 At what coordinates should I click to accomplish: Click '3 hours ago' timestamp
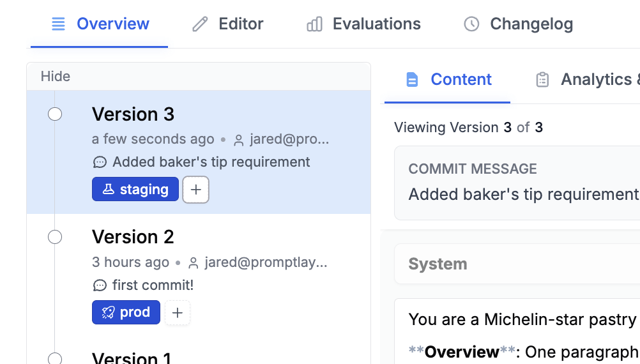point(130,262)
